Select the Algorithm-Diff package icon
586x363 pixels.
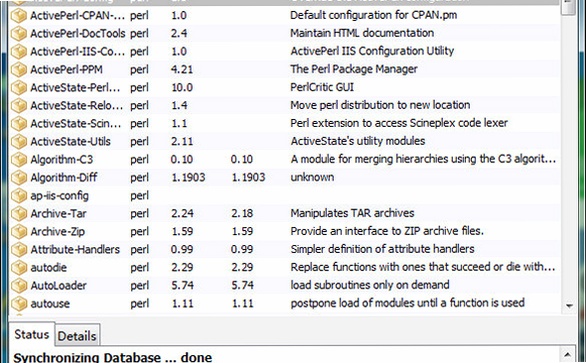coord(19,178)
